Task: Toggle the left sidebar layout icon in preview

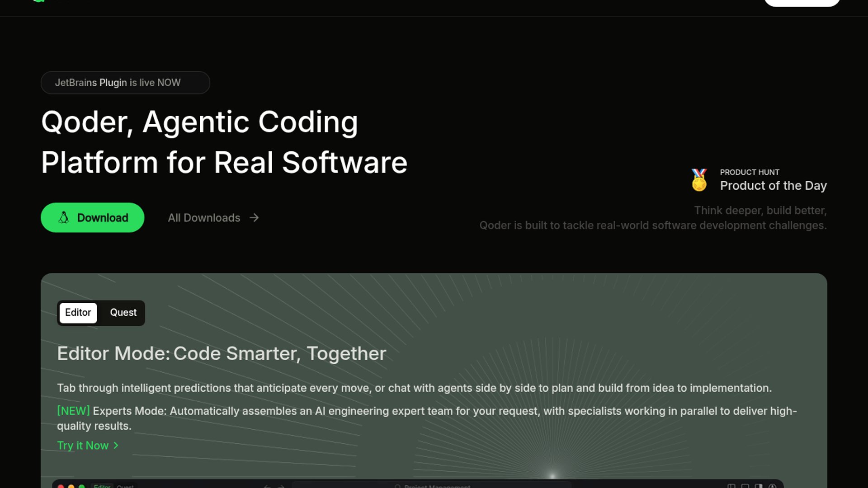Action: (731, 486)
